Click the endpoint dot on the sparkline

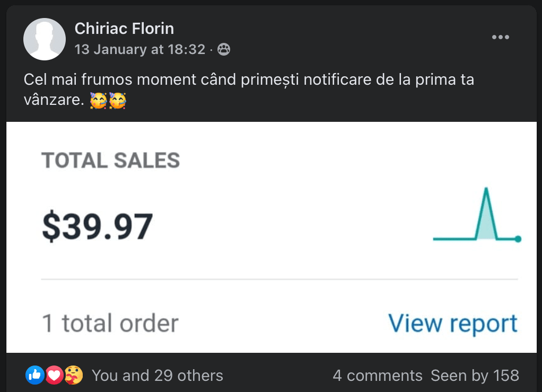[518, 239]
